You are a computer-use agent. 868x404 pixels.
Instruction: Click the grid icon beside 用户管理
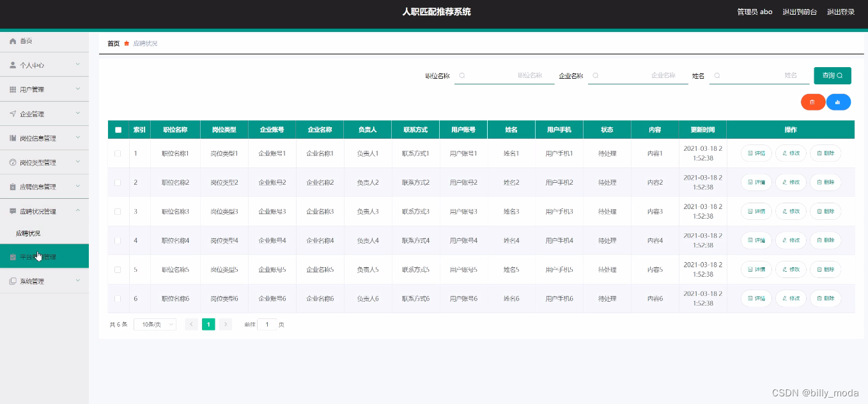point(12,89)
